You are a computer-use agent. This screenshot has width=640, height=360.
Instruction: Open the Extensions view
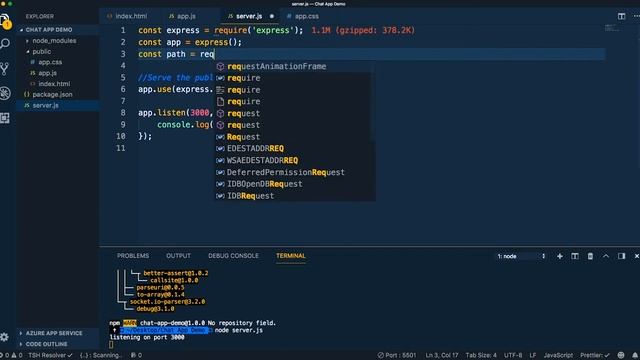[5, 118]
